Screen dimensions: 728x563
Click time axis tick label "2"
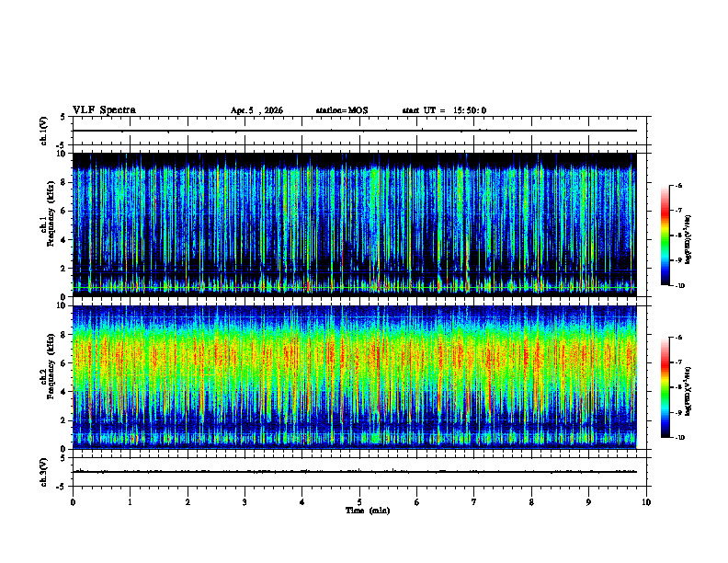[188, 502]
